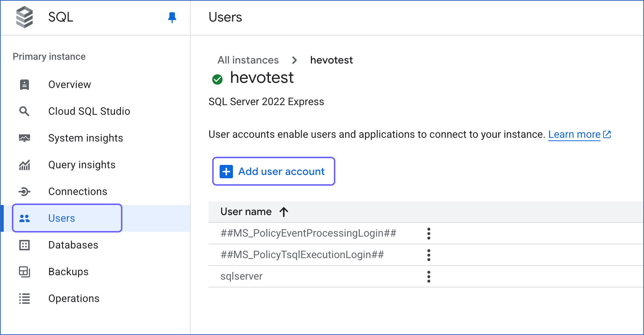Go to Query insights
This screenshot has width=644, height=335.
pos(82,165)
